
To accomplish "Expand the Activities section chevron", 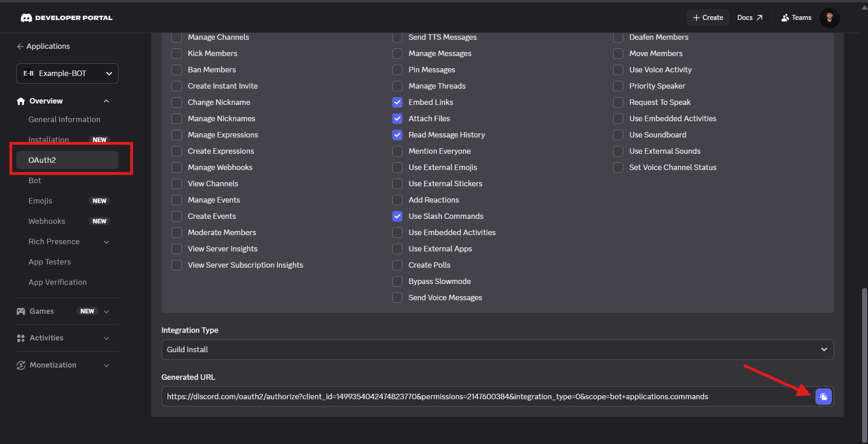I will pos(106,338).
